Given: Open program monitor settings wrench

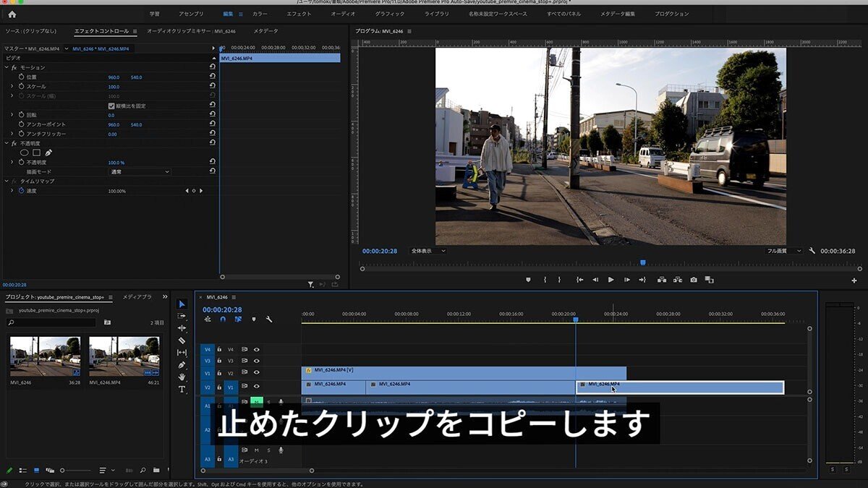Looking at the screenshot, I should (x=812, y=251).
